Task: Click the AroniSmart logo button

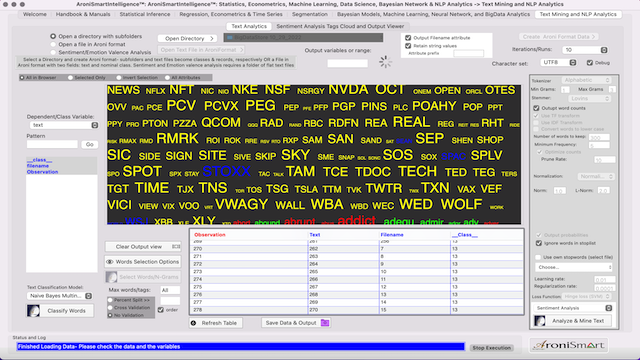Action: coord(569,345)
